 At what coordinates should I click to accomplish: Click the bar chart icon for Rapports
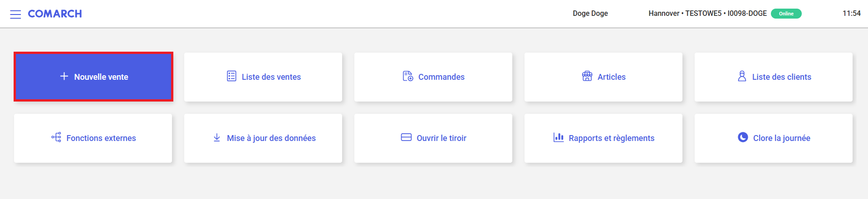tap(558, 137)
